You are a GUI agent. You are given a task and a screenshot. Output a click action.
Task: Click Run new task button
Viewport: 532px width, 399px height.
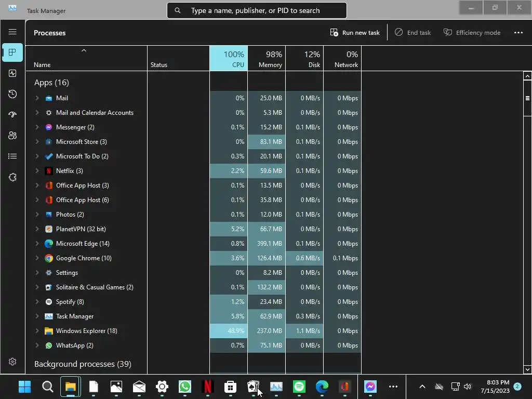(355, 33)
